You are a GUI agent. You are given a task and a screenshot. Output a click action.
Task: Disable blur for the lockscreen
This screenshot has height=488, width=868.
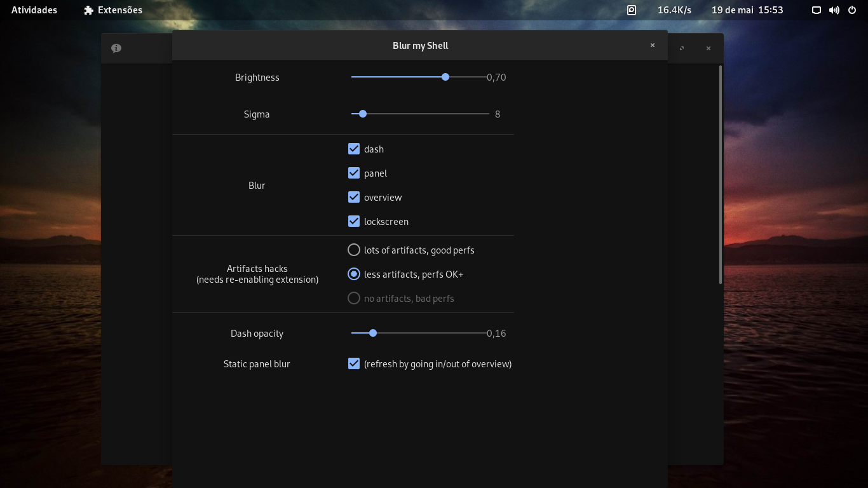coord(354,220)
